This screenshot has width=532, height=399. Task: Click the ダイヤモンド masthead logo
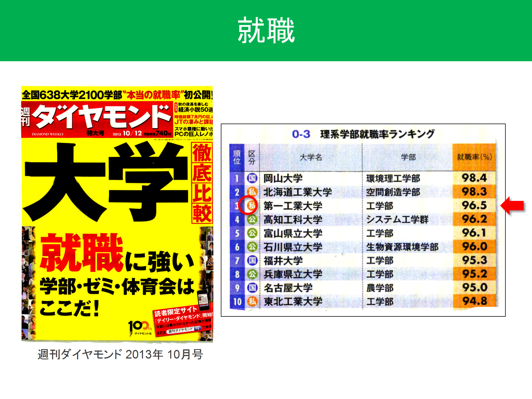point(102,117)
